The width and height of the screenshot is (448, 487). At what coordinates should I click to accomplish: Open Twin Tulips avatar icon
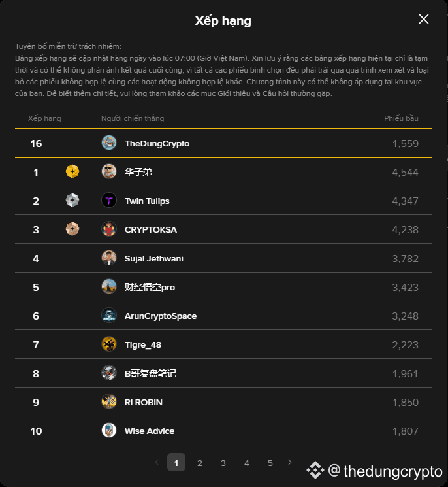point(109,201)
